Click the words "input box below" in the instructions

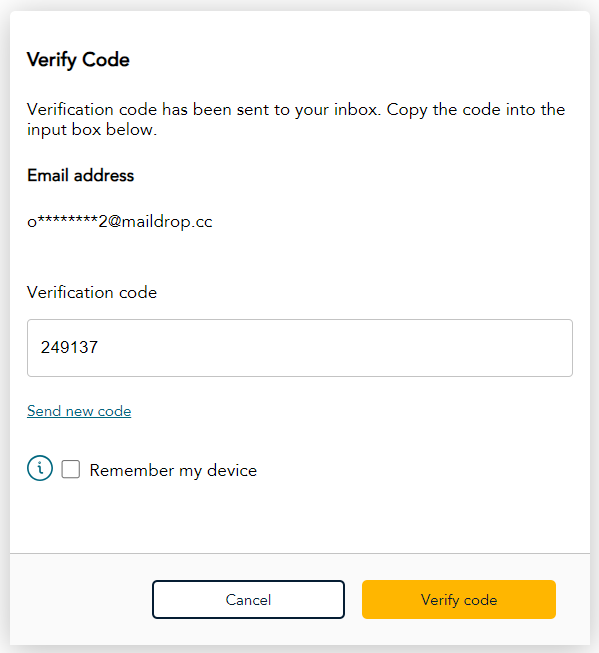click(92, 130)
